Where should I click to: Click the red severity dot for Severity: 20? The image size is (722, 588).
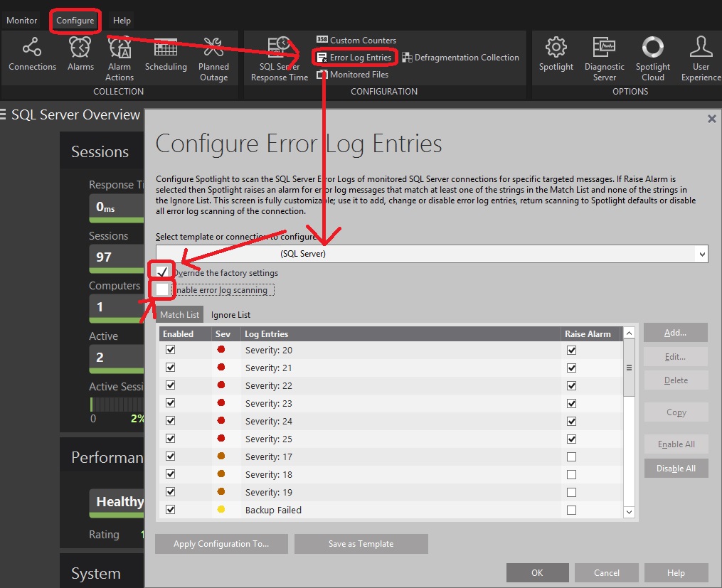click(x=221, y=349)
